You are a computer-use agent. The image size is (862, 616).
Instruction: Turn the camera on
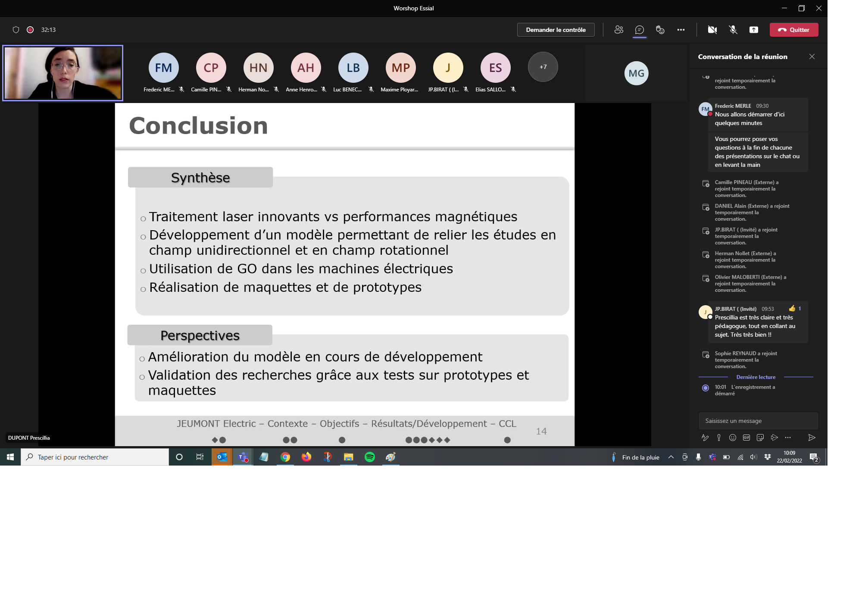click(x=712, y=30)
